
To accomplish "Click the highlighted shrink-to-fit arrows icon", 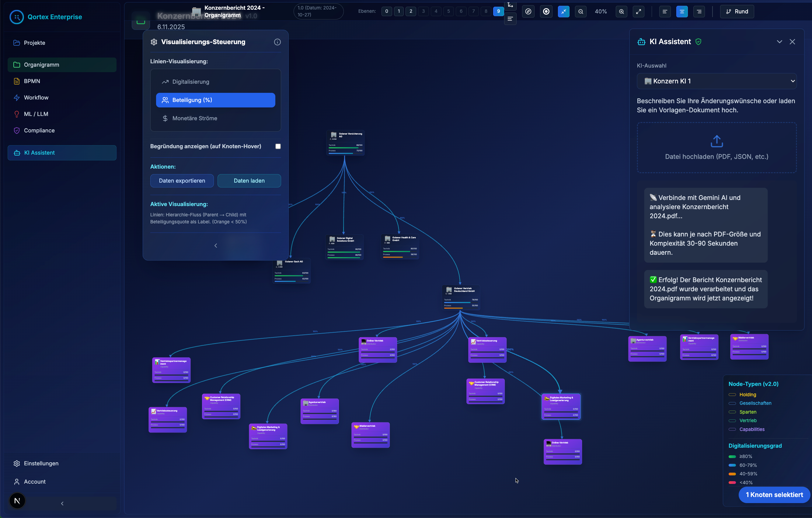I will coord(563,12).
